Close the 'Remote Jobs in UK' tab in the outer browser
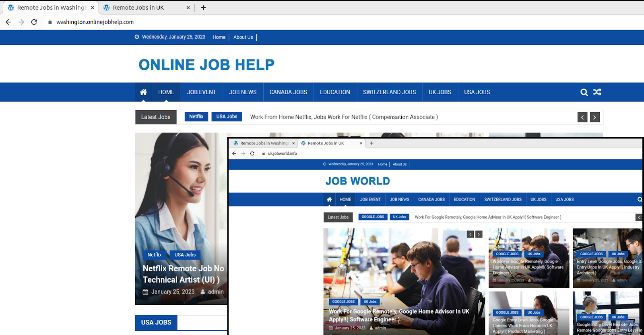The image size is (644, 335). (188, 8)
